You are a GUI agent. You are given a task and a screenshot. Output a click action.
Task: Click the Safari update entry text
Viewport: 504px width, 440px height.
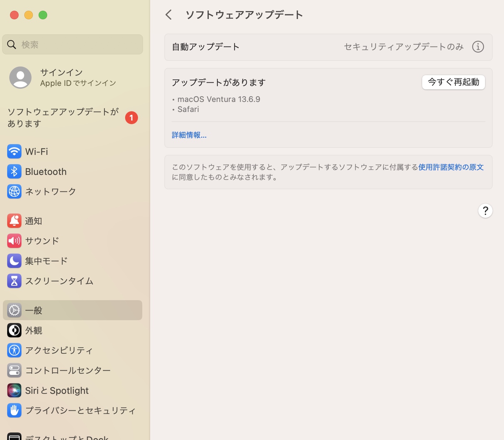[x=188, y=109]
